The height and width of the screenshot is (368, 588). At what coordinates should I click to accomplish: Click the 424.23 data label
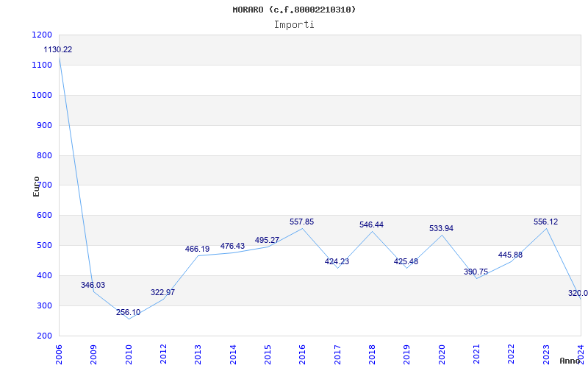(337, 261)
